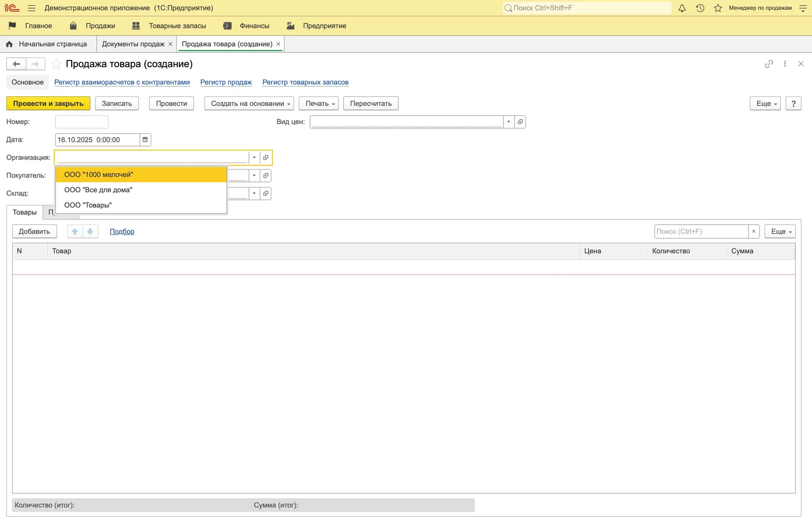Open the hamburger main menu icon
812x523 pixels.
31,8
